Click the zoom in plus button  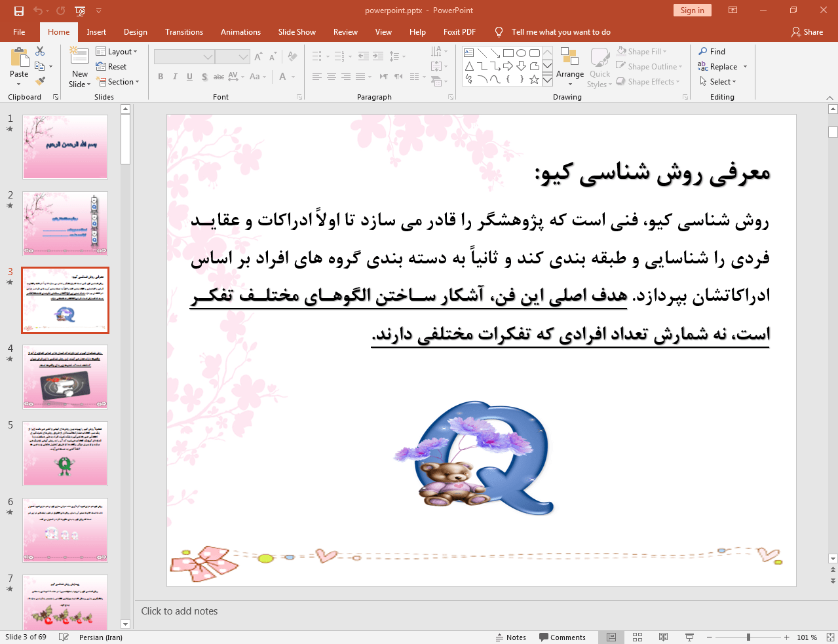point(786,637)
